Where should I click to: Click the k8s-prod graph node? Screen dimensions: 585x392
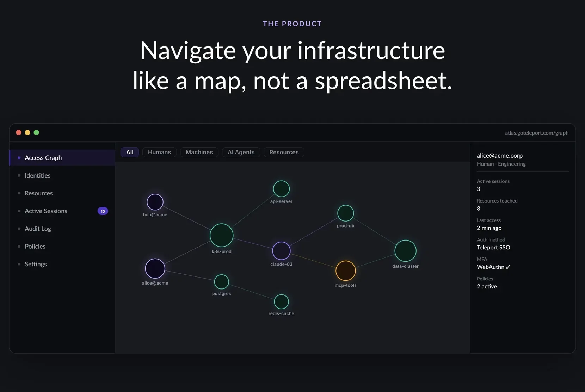221,235
